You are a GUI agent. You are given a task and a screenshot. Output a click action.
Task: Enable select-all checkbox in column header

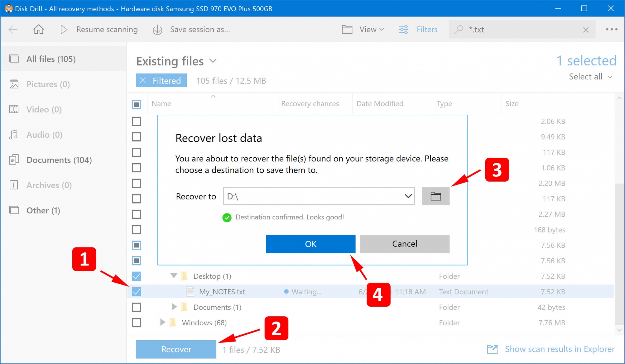point(136,104)
